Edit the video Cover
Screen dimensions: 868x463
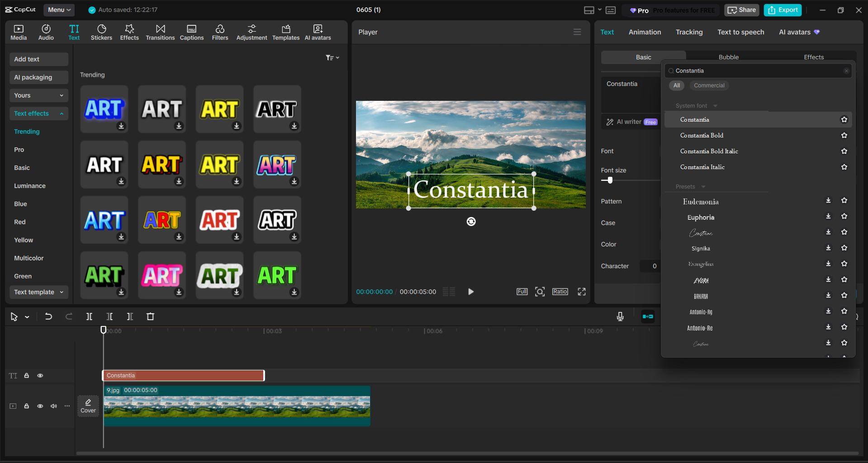tap(88, 406)
